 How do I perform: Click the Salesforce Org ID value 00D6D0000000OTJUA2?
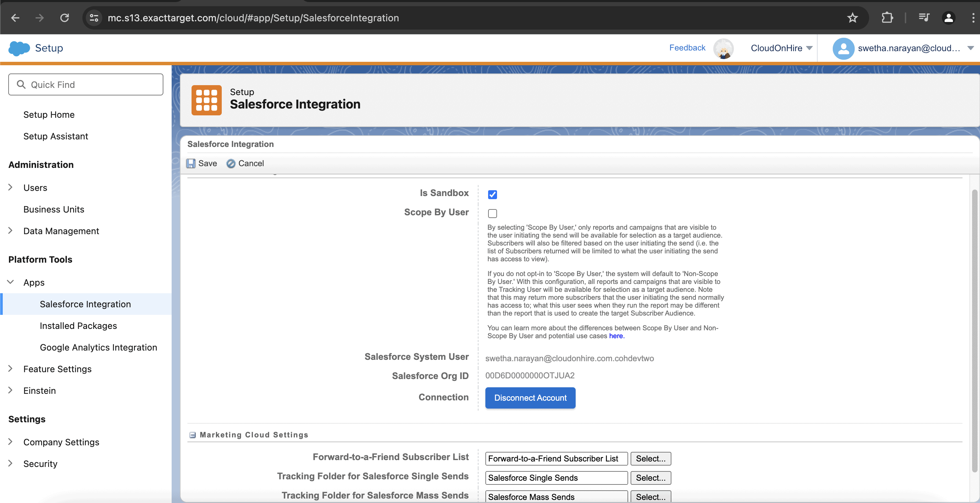click(x=530, y=376)
